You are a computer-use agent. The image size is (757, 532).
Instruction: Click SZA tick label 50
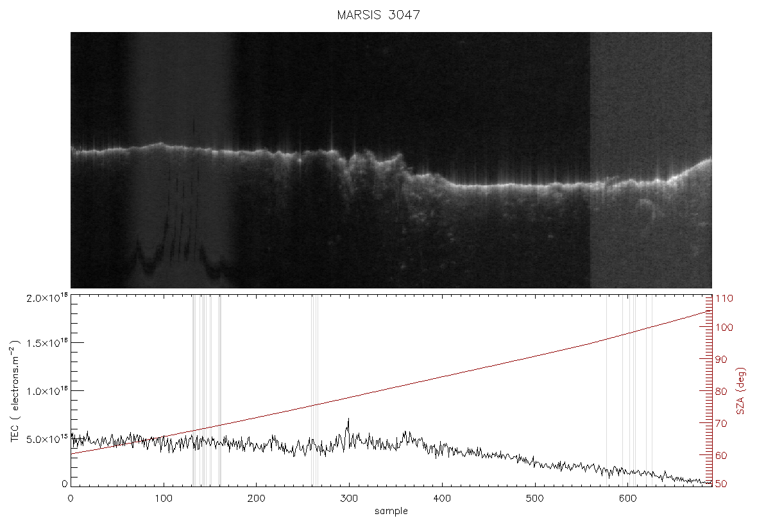(x=721, y=484)
